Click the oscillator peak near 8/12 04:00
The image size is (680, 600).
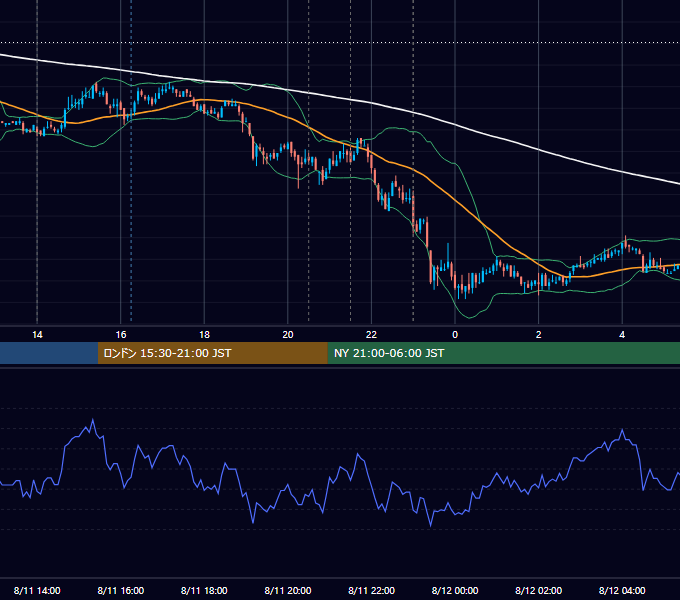pyautogui.click(x=622, y=430)
